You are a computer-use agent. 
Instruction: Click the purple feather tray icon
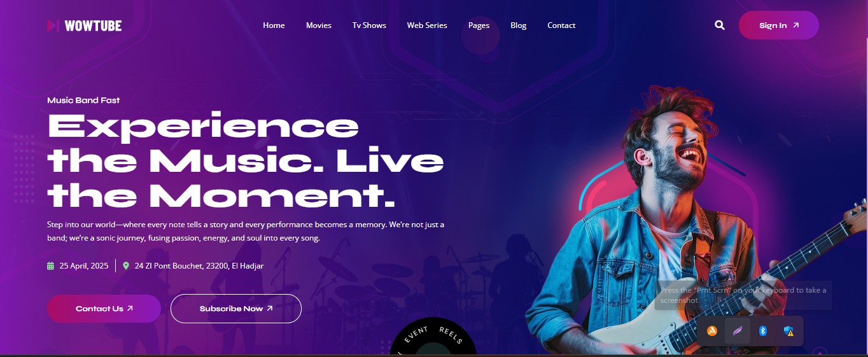click(x=738, y=331)
